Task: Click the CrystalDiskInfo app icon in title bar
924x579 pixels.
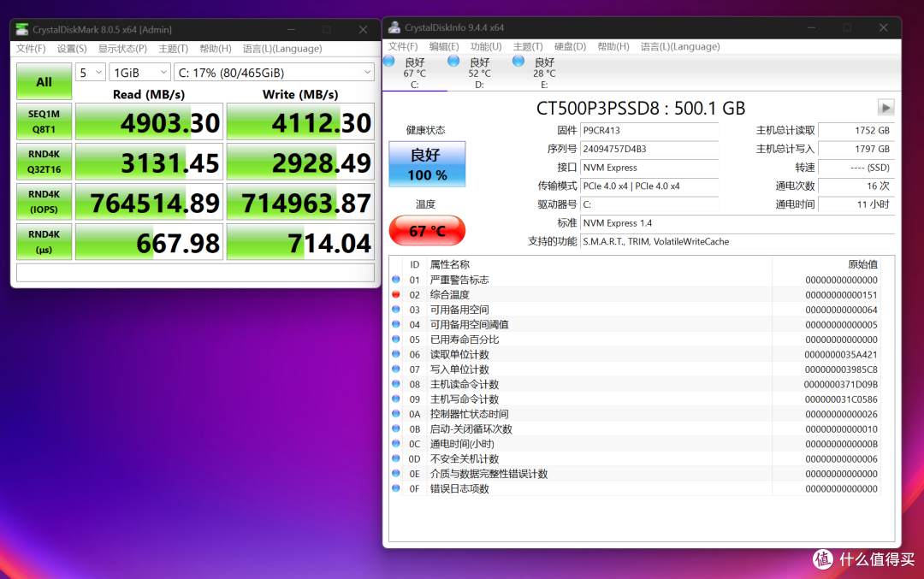Action: point(394,27)
